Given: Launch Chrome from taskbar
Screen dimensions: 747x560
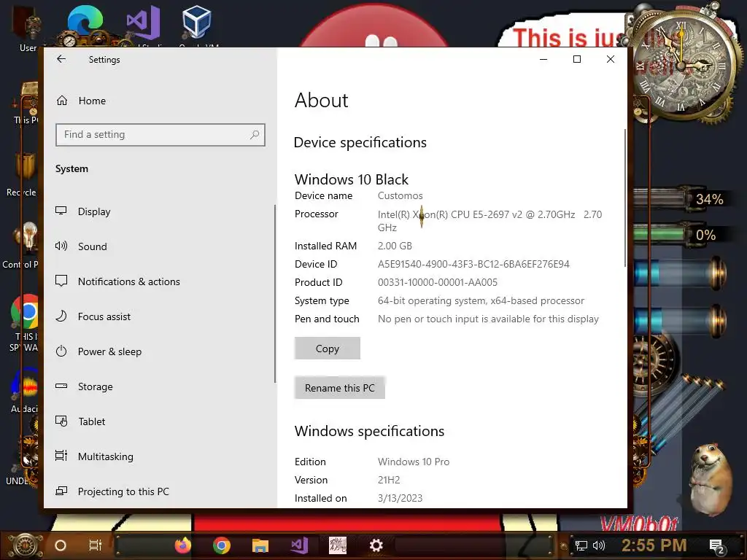Looking at the screenshot, I should [x=222, y=545].
